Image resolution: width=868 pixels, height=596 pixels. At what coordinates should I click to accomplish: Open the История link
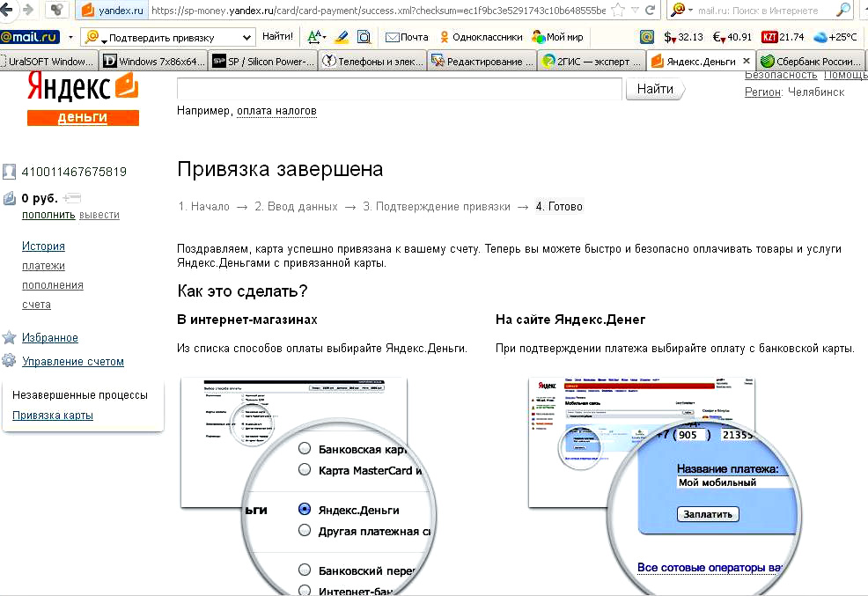tap(44, 246)
